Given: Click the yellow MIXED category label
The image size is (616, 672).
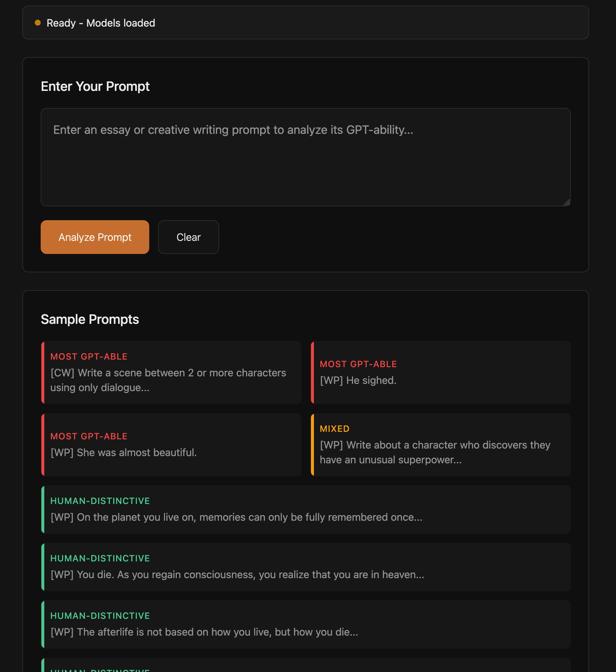Looking at the screenshot, I should click(334, 429).
